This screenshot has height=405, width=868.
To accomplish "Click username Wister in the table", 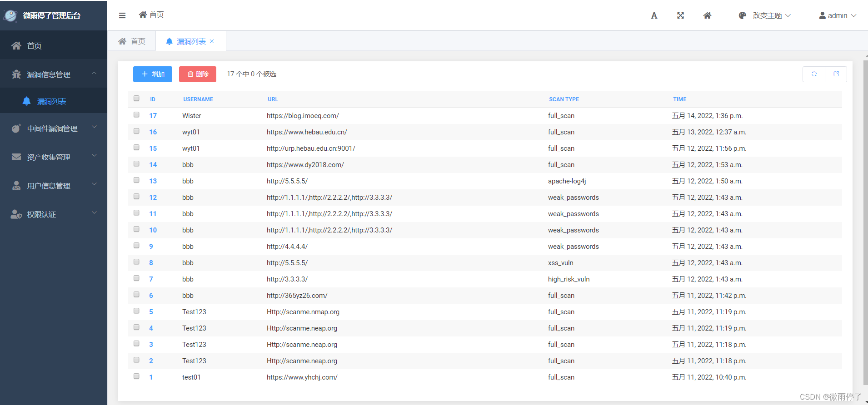I will pos(191,116).
